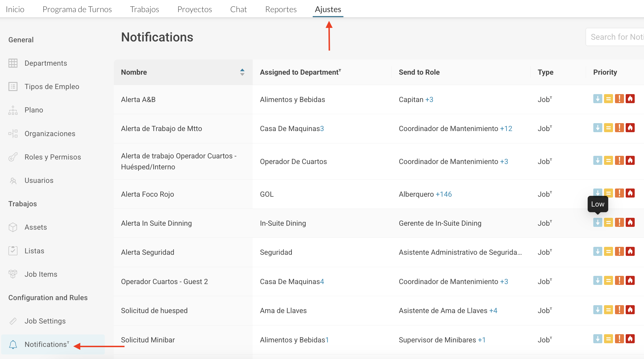Open the Alerta Seguridad notification row
This screenshot has height=359, width=644.
379,252
